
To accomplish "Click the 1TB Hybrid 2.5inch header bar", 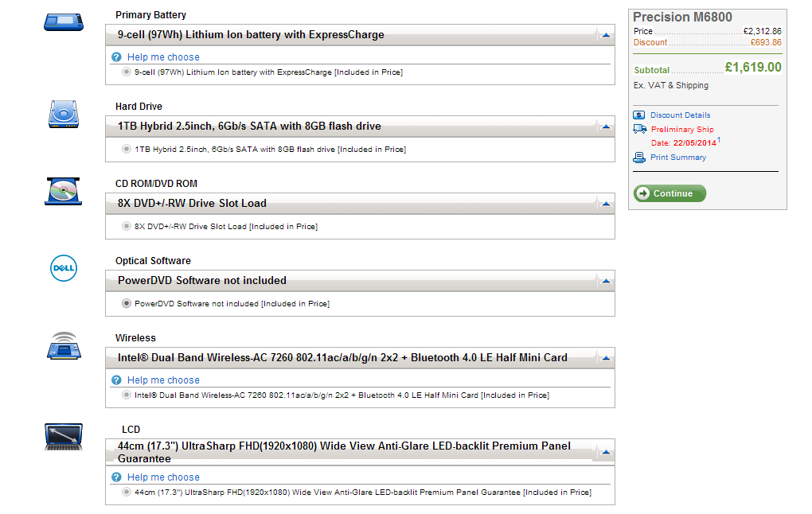I will point(360,127).
